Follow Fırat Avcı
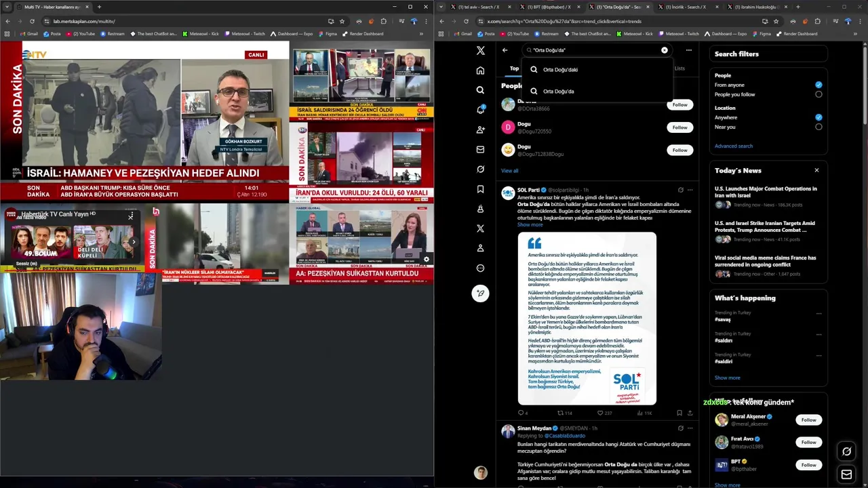 coord(808,443)
